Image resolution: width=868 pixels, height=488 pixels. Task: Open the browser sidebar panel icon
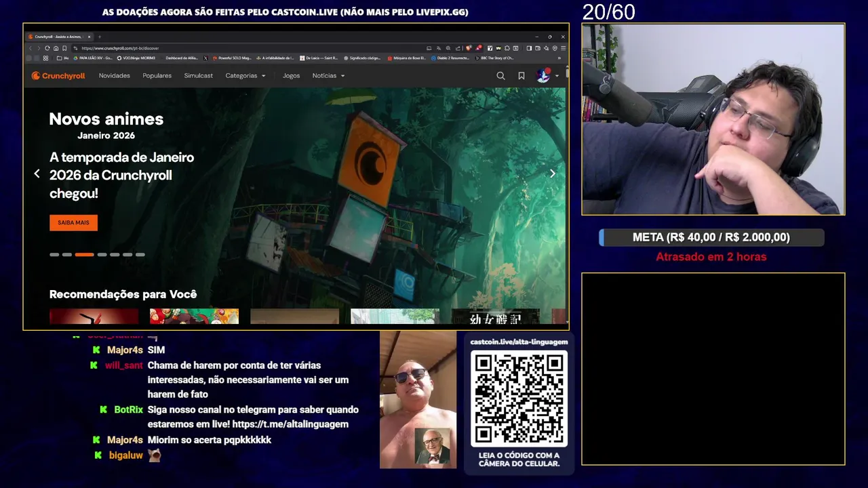click(x=529, y=48)
